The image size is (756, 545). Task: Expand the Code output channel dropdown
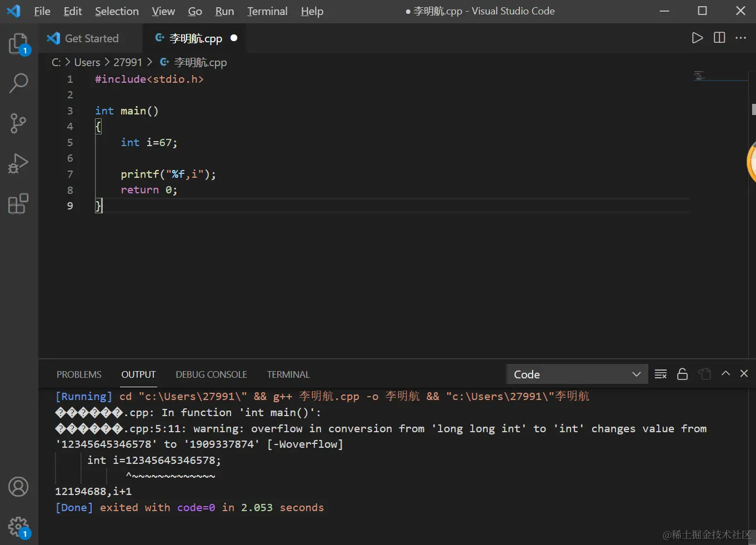click(577, 374)
